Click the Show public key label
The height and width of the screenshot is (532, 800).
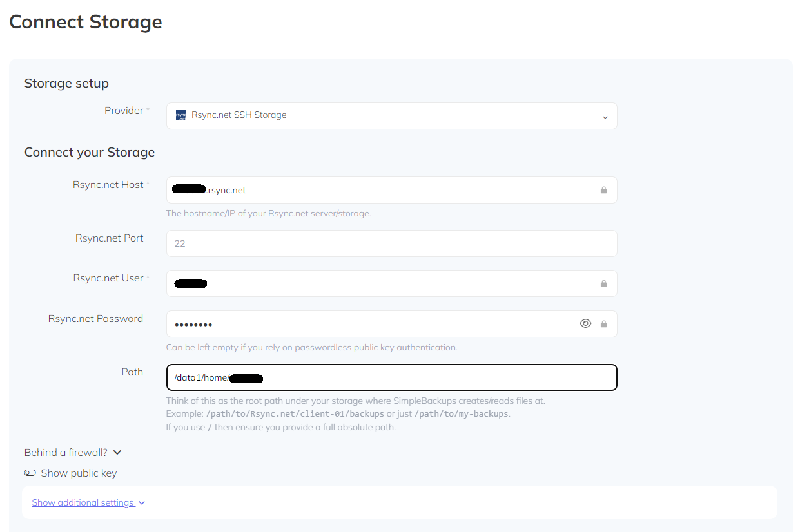click(x=78, y=473)
